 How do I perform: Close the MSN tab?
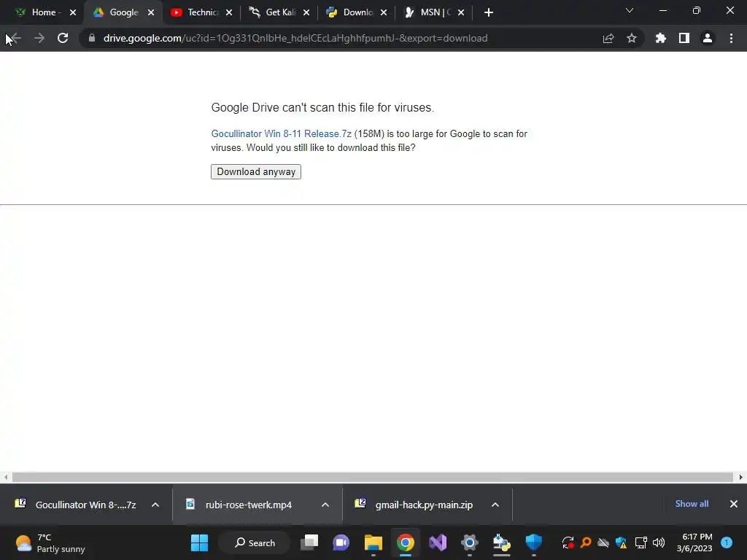click(x=461, y=12)
